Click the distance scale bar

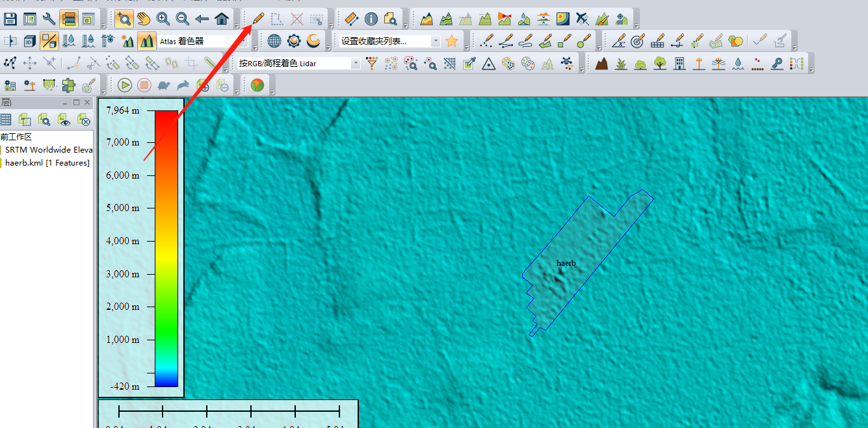pos(229,410)
